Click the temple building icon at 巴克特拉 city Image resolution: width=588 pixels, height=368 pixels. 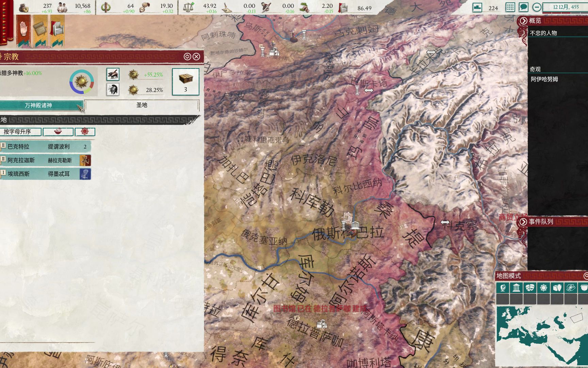(355, 226)
